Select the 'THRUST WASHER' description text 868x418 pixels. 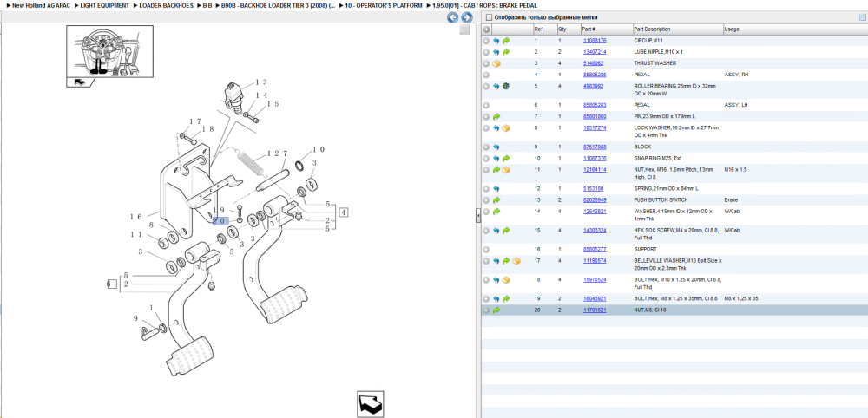click(x=654, y=63)
